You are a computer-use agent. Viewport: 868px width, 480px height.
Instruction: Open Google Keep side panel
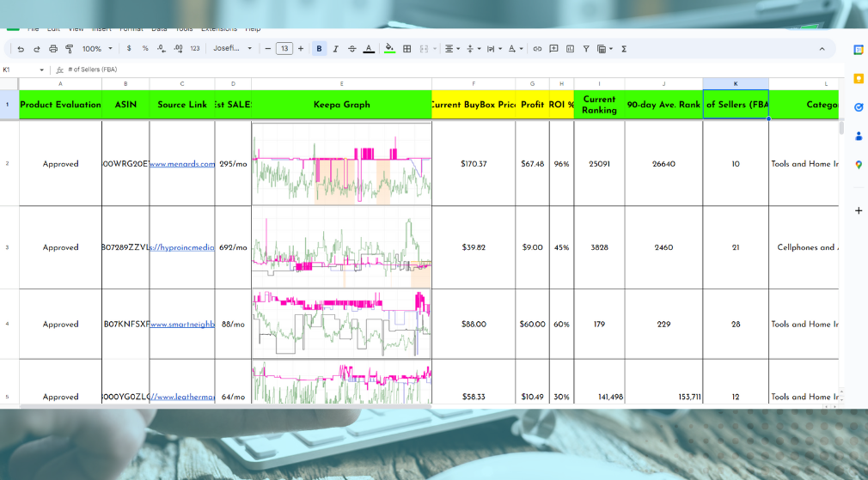[858, 78]
